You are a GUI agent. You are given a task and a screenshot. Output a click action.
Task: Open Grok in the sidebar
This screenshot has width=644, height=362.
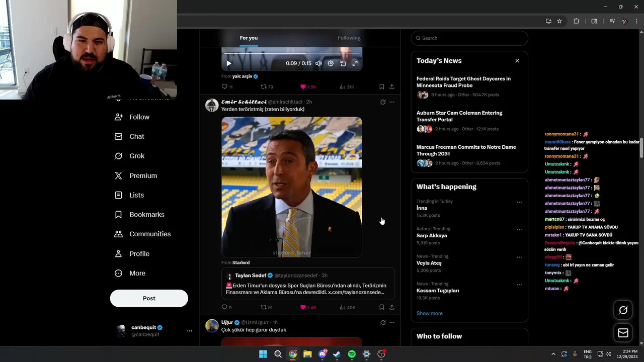pos(130,156)
